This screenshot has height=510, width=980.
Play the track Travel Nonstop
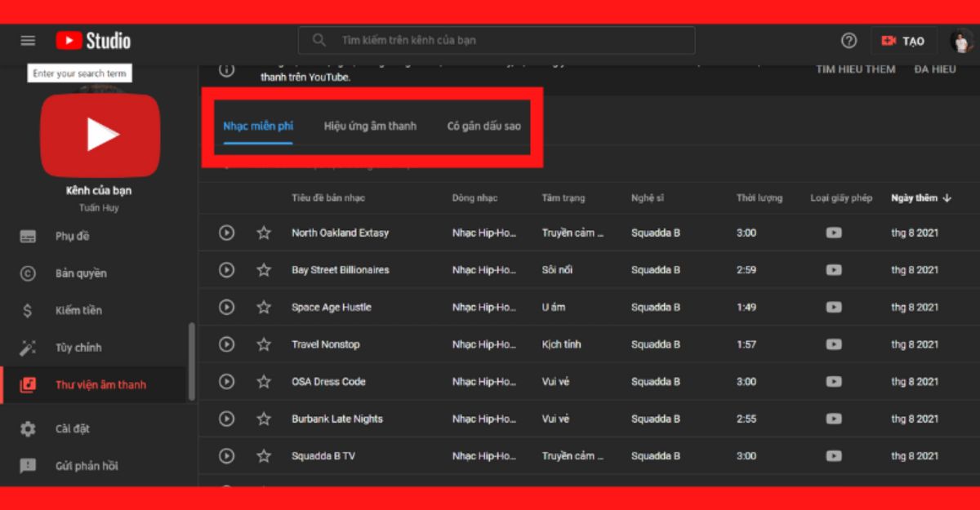(x=227, y=344)
